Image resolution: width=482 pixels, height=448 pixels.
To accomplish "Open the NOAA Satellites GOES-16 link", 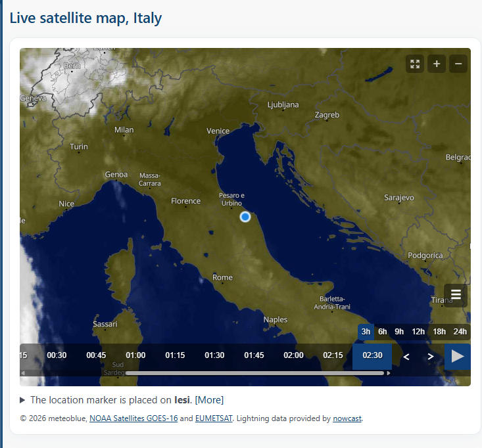I will 133,418.
